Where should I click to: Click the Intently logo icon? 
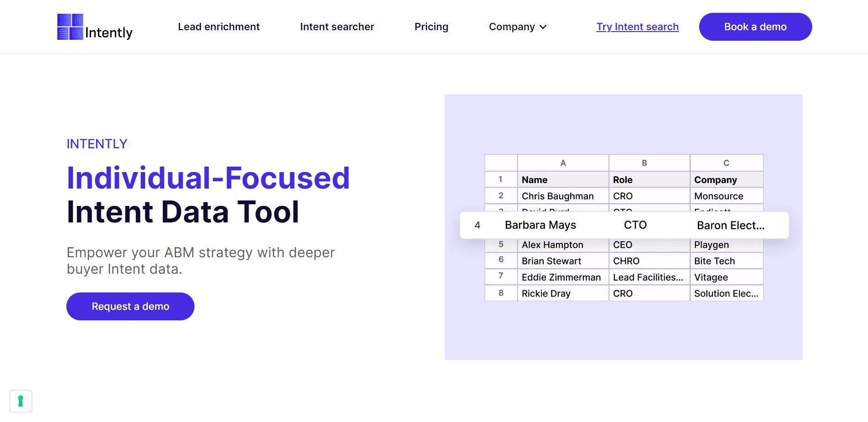point(70,27)
